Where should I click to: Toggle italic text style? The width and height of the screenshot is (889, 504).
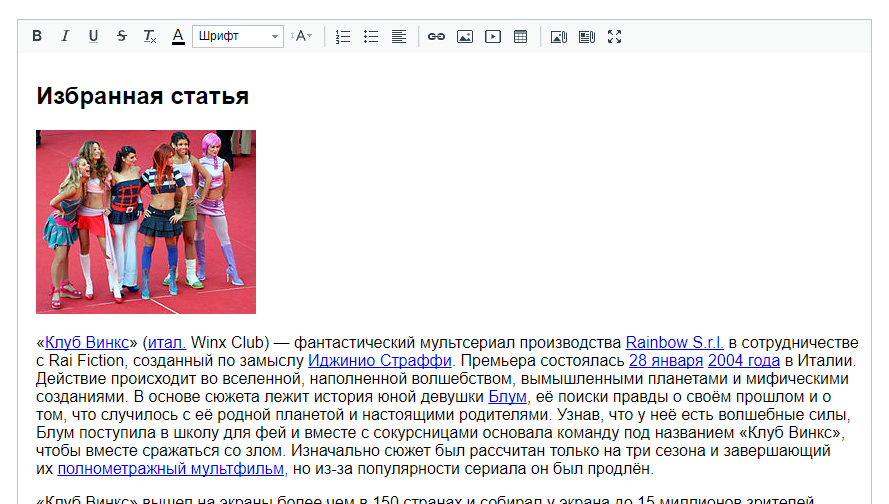[x=65, y=37]
